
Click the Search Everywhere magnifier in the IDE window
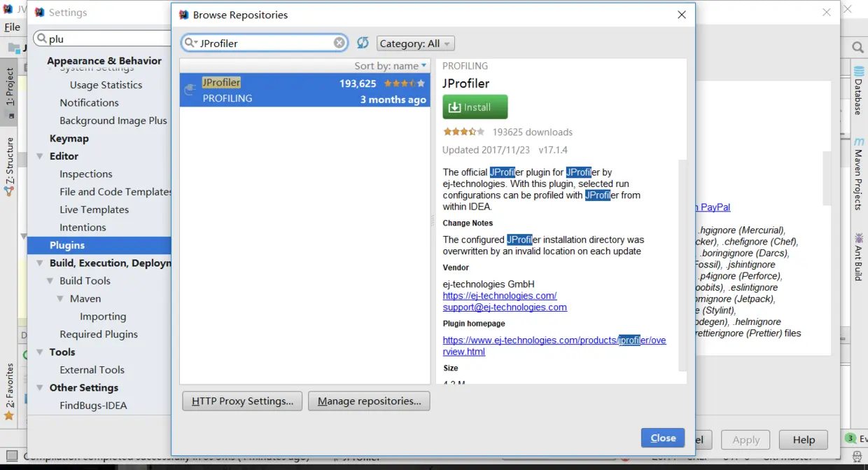click(x=857, y=48)
